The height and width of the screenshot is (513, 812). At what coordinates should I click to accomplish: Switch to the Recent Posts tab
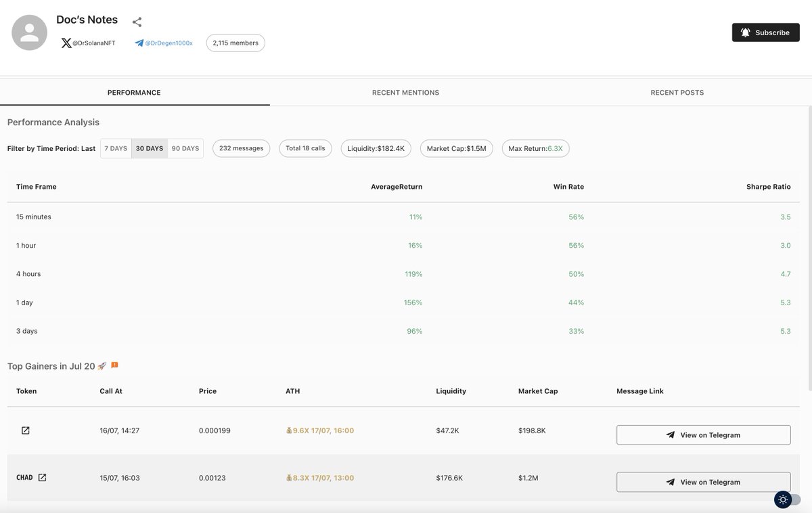pyautogui.click(x=677, y=93)
